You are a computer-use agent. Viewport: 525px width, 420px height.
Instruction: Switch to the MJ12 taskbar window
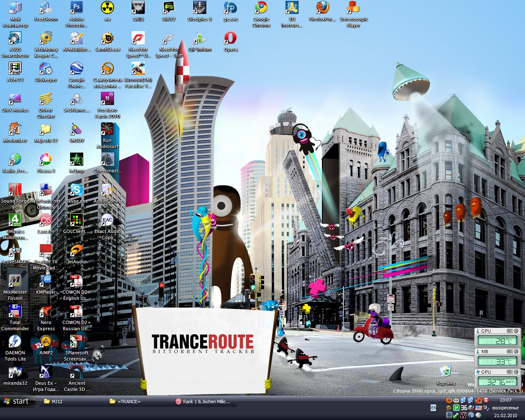pyautogui.click(x=72, y=402)
